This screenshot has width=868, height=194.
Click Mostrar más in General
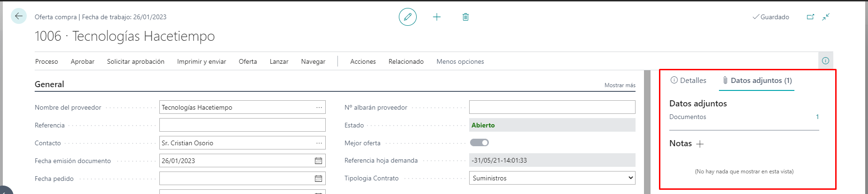point(620,85)
